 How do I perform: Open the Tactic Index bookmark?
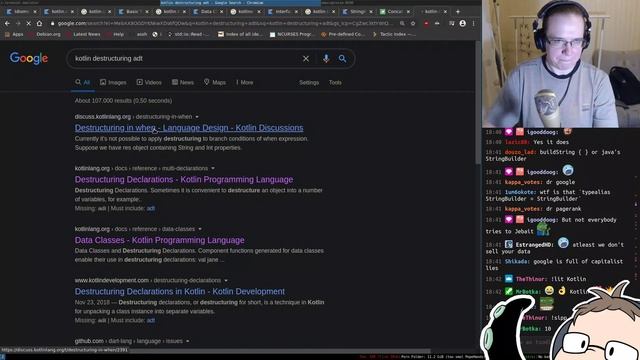point(394,34)
